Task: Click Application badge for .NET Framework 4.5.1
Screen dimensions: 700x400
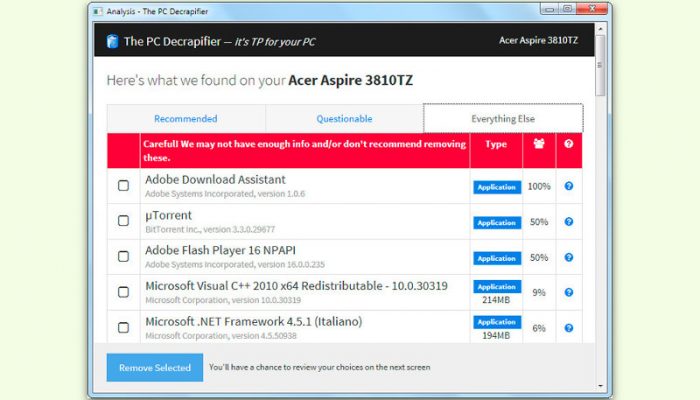Action: tap(497, 322)
